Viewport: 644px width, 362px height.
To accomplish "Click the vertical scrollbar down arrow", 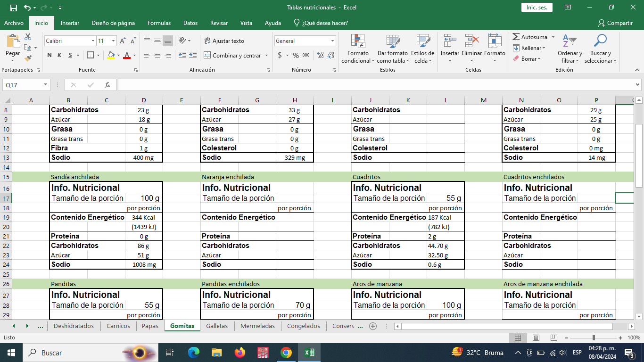I will click(639, 316).
